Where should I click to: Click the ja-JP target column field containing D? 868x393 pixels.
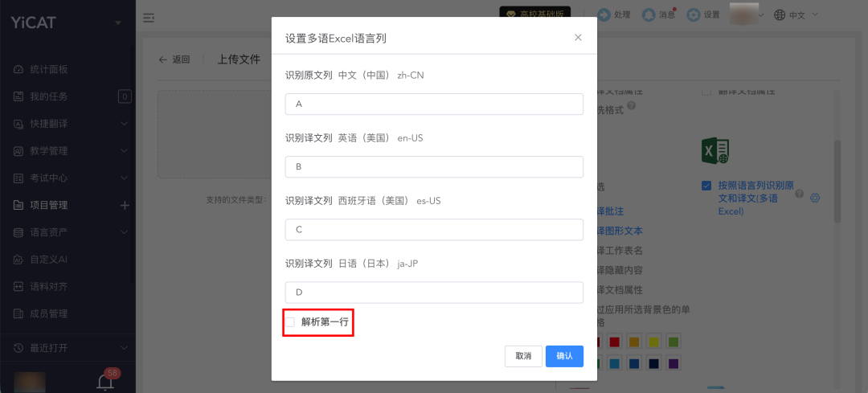pyautogui.click(x=434, y=293)
